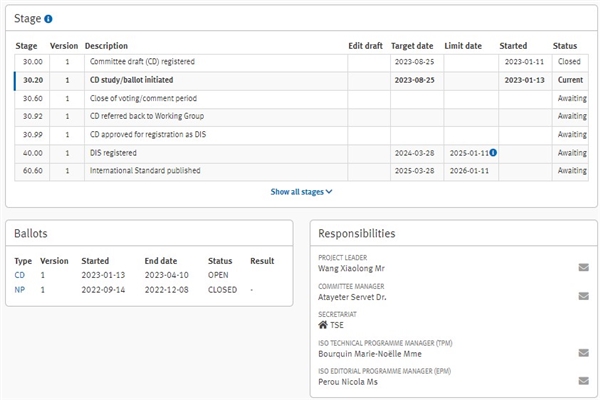Click the Limit date column header
600x400 pixels.
(x=463, y=46)
